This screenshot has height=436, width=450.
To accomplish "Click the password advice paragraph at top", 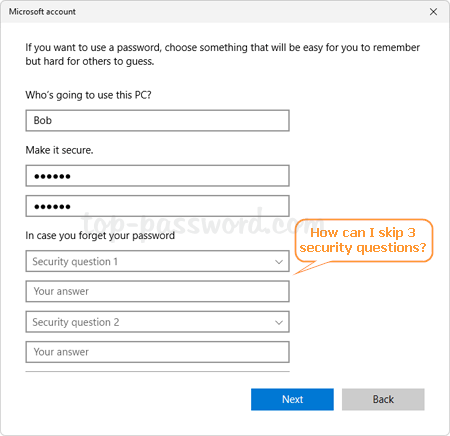I will click(x=222, y=54).
